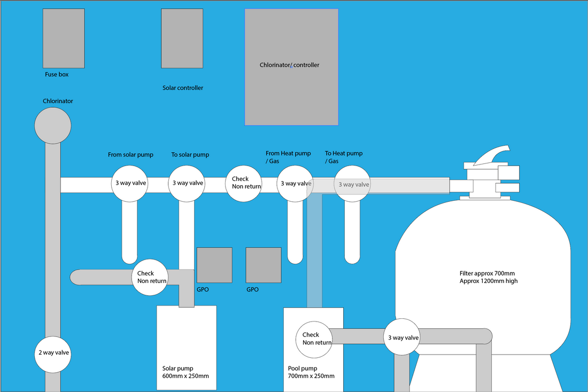Select Check Non return valve on Pool pump
588x392 pixels.
314,339
